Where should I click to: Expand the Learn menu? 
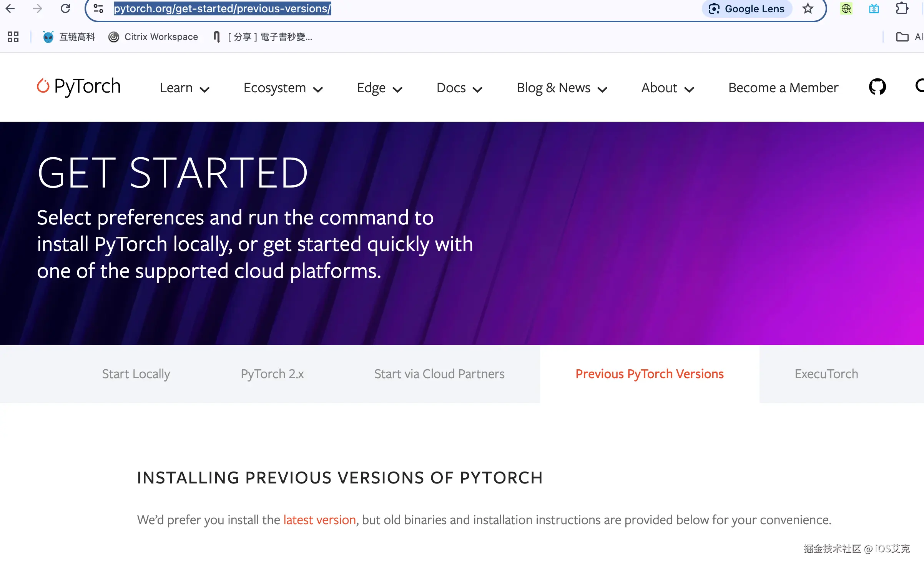click(x=184, y=88)
